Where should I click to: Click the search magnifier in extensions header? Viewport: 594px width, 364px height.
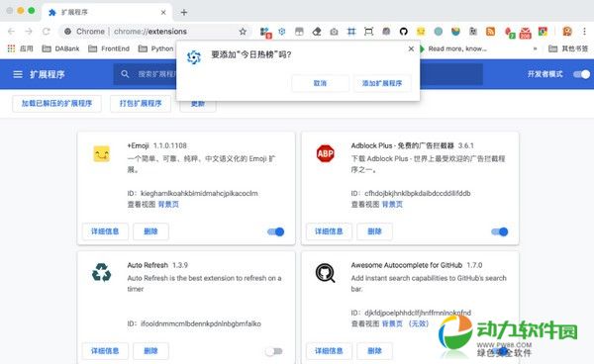point(125,74)
